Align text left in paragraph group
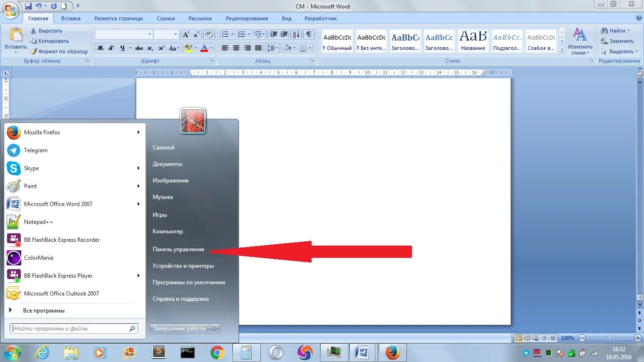644x362 pixels. pyautogui.click(x=225, y=48)
